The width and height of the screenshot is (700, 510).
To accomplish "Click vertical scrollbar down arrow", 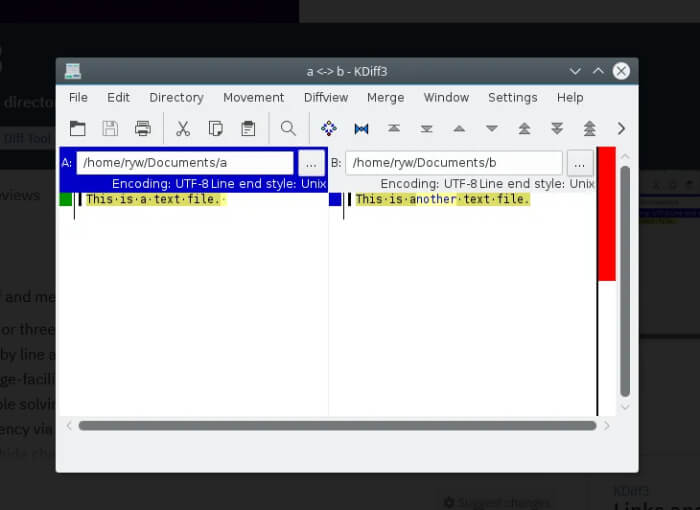I will 625,407.
